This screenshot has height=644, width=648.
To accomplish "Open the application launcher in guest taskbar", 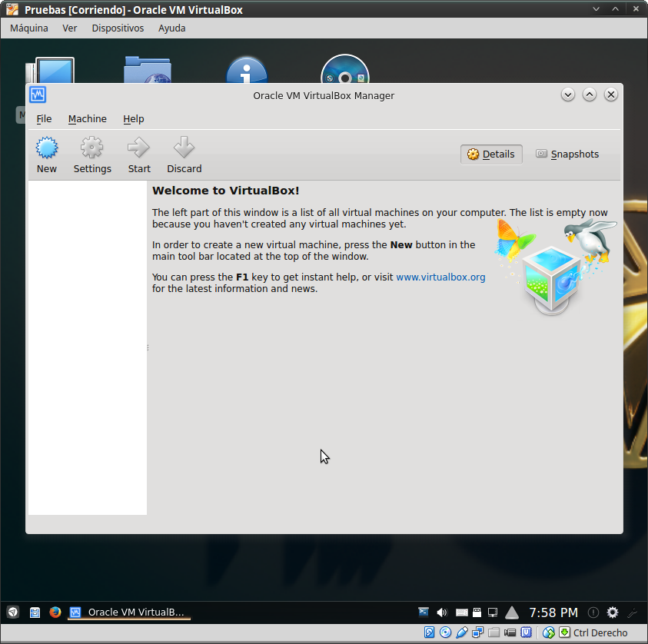I will (13, 612).
